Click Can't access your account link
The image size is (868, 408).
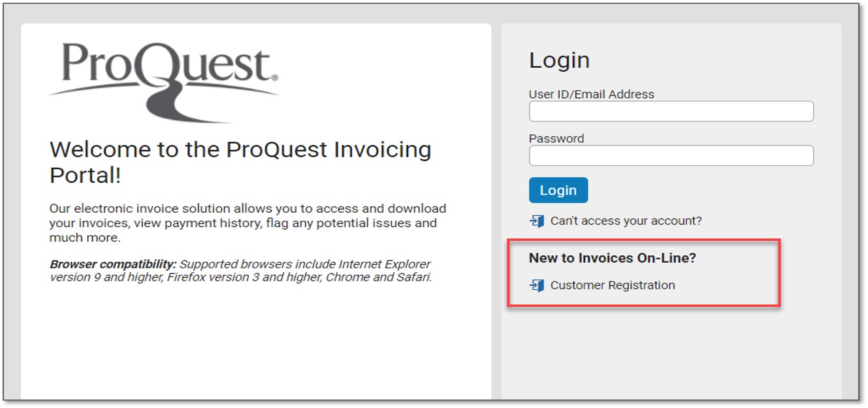[x=625, y=221]
